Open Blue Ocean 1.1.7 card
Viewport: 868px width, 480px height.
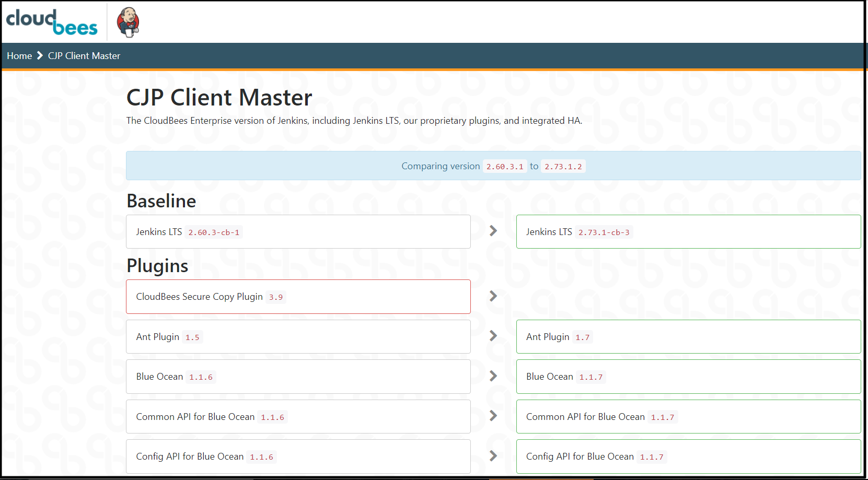pos(688,377)
